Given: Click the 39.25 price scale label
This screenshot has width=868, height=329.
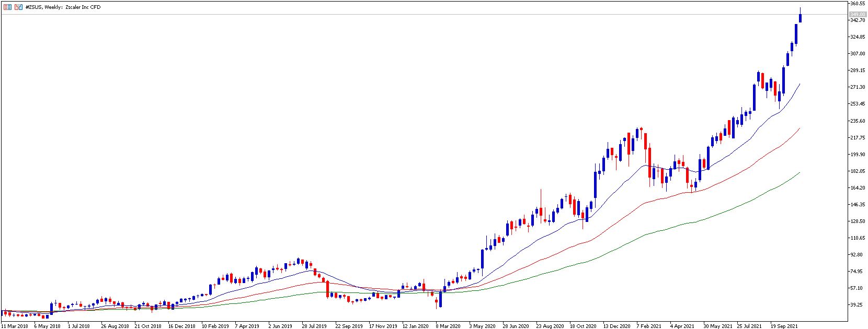Looking at the screenshot, I should click(856, 305).
